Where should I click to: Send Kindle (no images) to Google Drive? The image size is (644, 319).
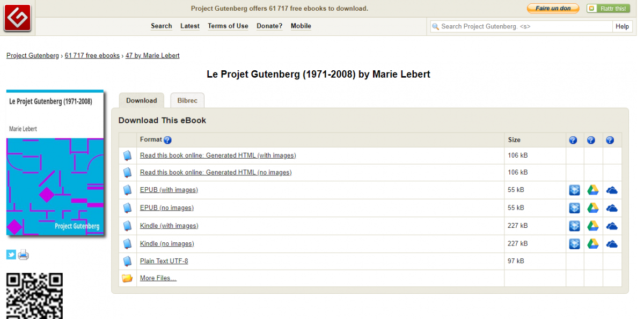click(x=592, y=243)
